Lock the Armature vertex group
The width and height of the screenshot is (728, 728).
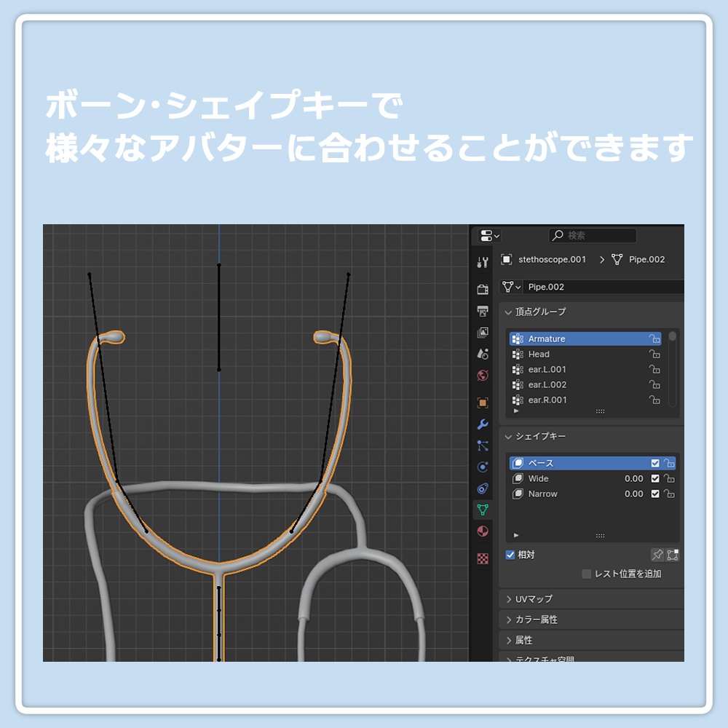coord(654,339)
